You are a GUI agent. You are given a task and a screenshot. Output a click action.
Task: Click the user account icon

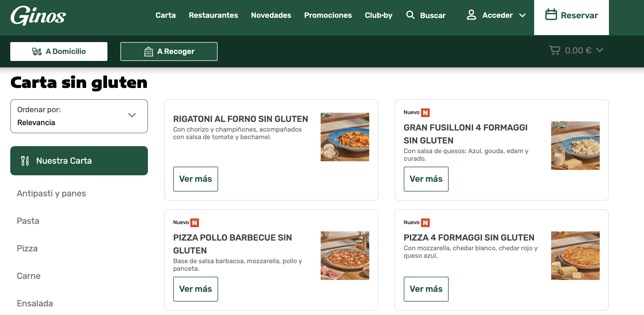[471, 15]
